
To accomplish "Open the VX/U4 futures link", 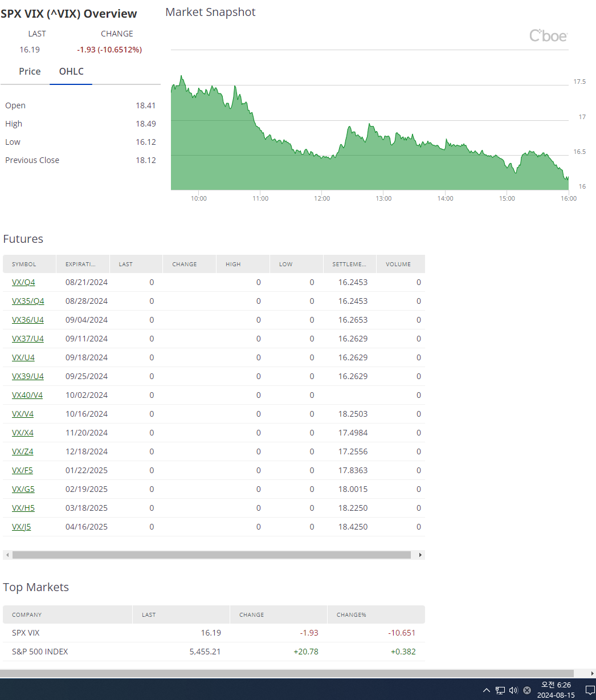I will click(23, 357).
